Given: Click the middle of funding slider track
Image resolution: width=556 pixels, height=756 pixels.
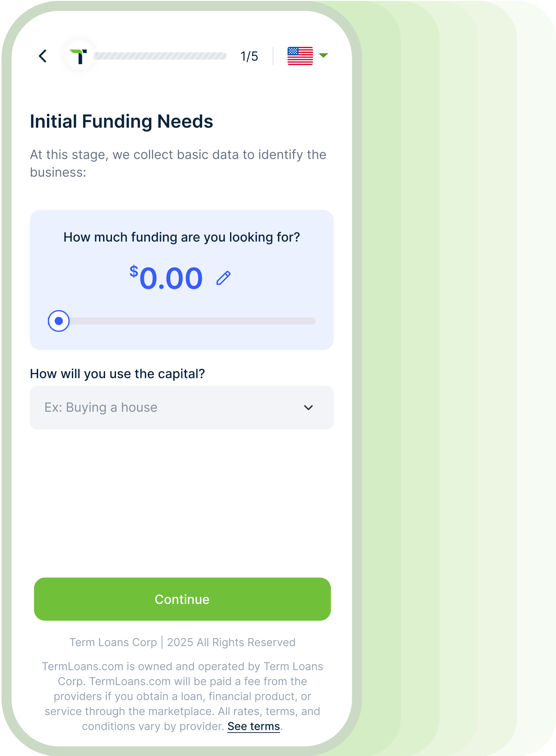Looking at the screenshot, I should (182, 321).
